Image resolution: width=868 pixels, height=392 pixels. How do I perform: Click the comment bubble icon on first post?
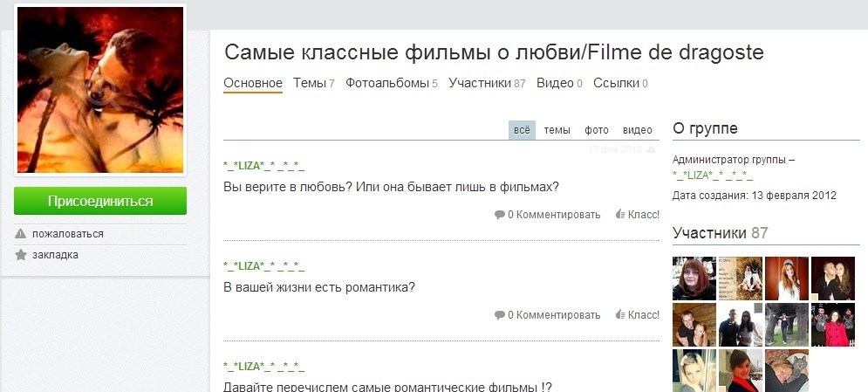point(500,215)
